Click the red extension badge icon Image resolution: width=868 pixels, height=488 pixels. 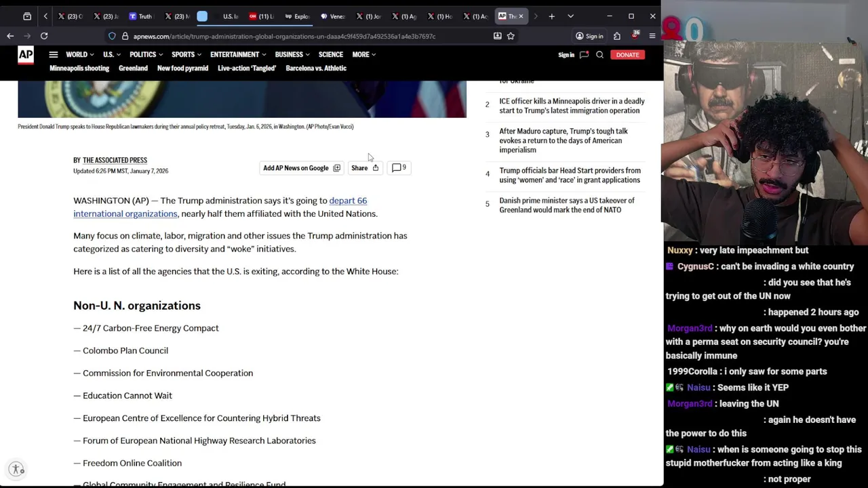click(635, 35)
